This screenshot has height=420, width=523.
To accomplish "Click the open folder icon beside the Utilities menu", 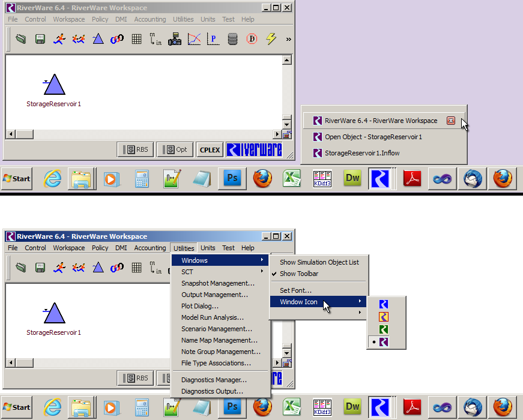I will [20, 268].
